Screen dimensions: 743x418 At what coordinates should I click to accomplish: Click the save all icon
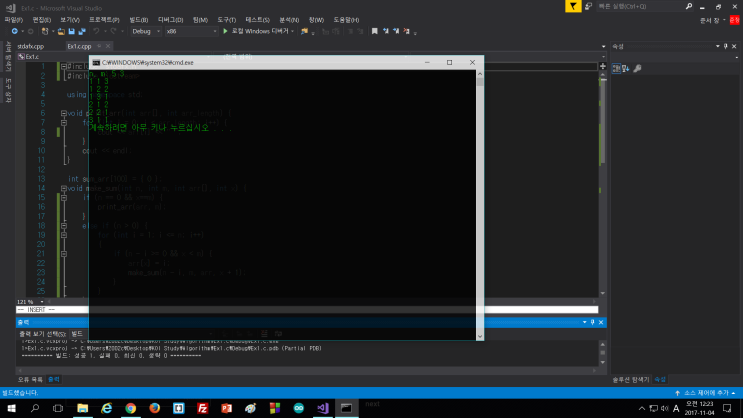pos(82,31)
